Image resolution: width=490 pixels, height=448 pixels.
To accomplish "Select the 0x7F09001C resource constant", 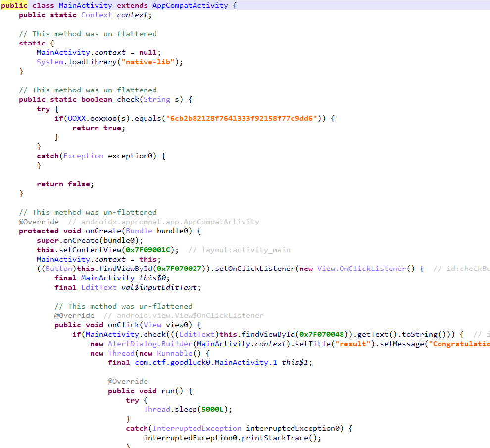I will pos(148,250).
